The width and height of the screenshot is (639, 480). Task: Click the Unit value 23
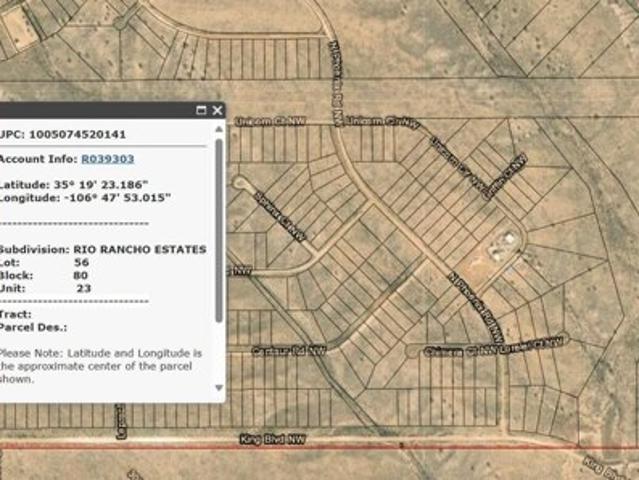pos(84,286)
